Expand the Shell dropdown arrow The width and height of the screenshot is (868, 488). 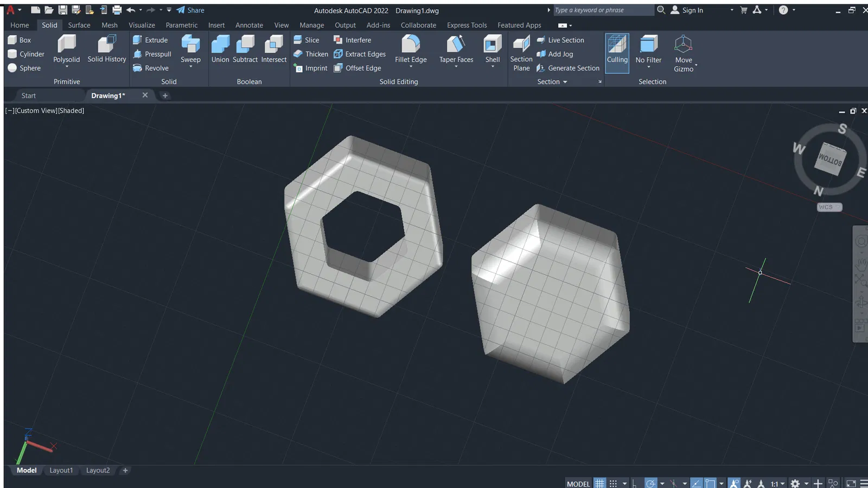tap(493, 67)
